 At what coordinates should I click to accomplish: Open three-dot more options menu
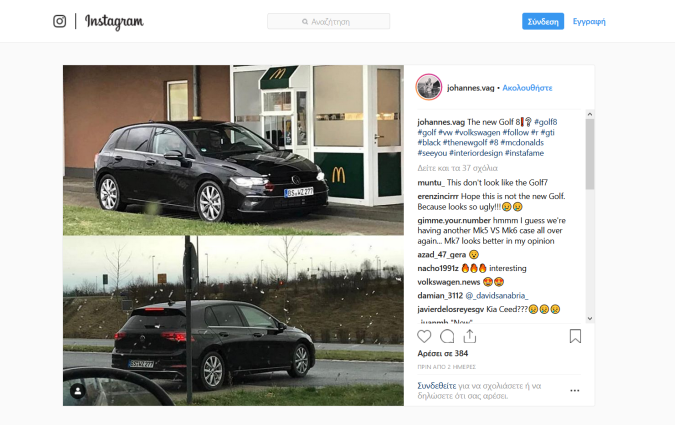[575, 391]
